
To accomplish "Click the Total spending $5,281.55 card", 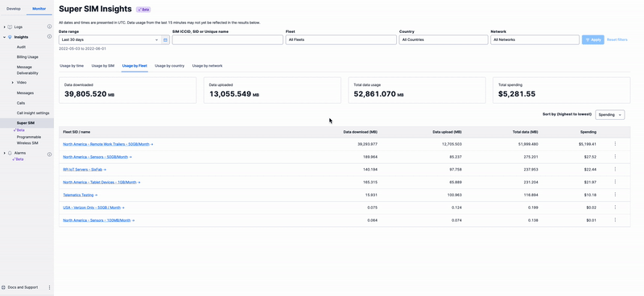I will coord(561,90).
